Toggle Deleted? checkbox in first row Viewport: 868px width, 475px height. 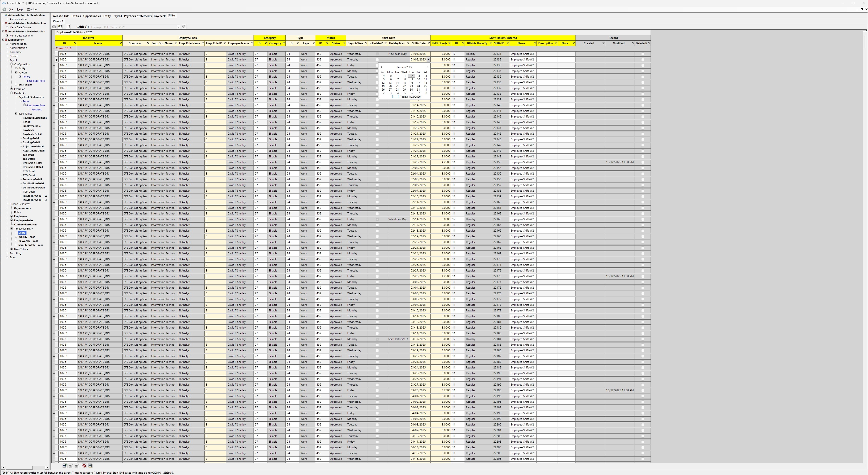[x=642, y=54]
